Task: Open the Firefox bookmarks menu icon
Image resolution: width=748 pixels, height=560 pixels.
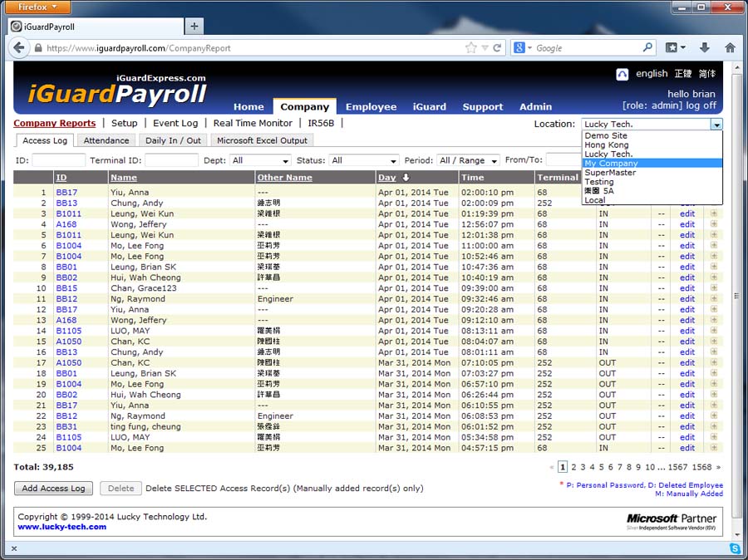Action: 675,47
